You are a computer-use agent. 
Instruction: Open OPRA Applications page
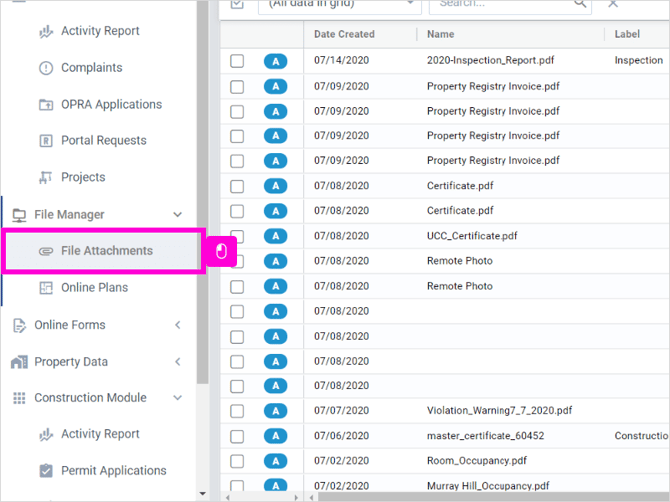pyautogui.click(x=111, y=104)
